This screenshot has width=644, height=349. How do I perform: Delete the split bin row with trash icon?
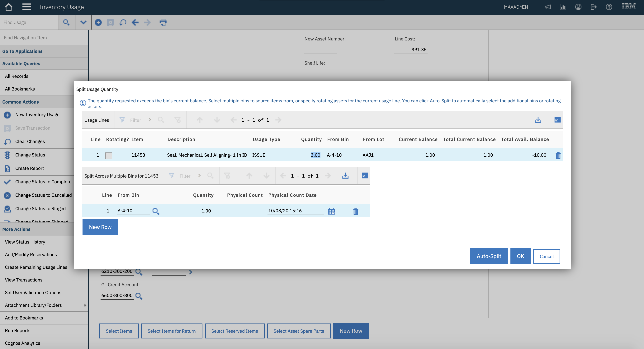tap(356, 211)
